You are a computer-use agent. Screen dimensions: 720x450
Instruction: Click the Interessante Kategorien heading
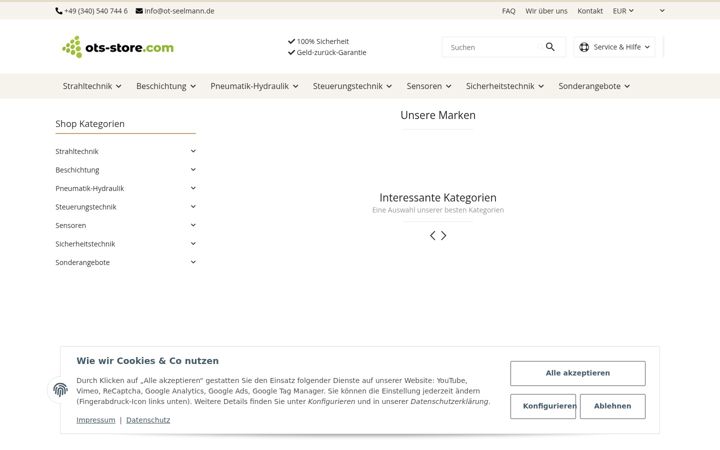tap(438, 197)
